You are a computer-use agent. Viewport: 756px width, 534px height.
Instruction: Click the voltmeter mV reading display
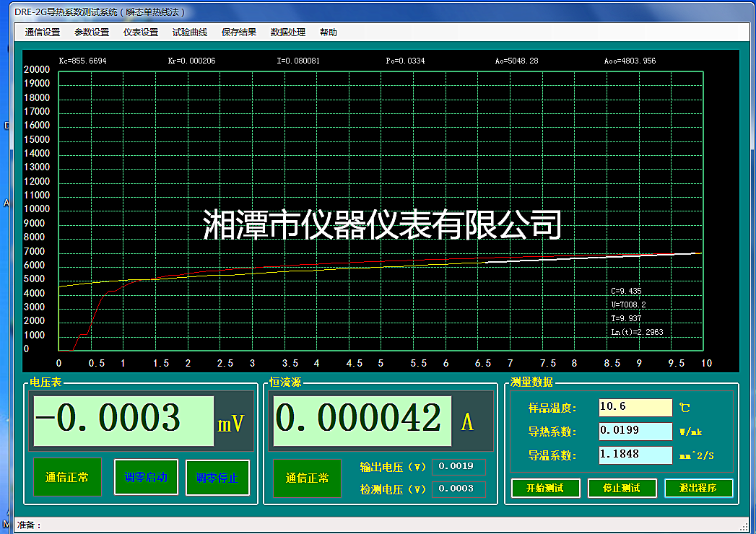[123, 420]
